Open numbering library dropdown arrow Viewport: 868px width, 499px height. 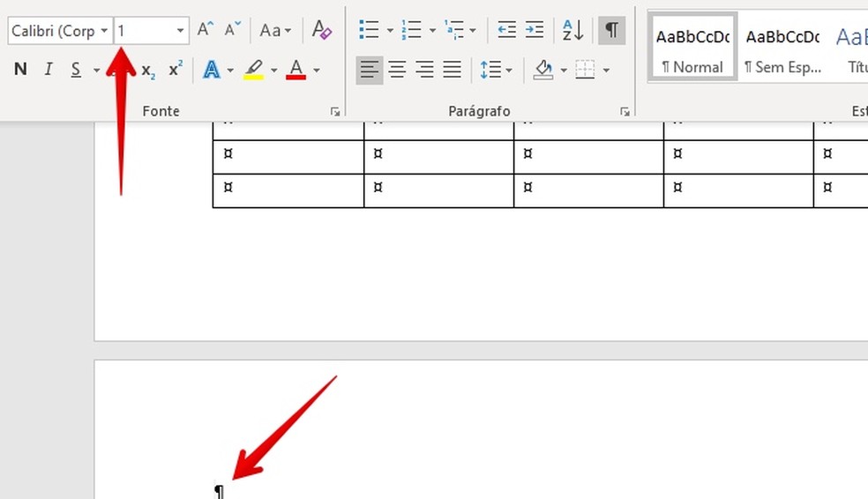432,31
